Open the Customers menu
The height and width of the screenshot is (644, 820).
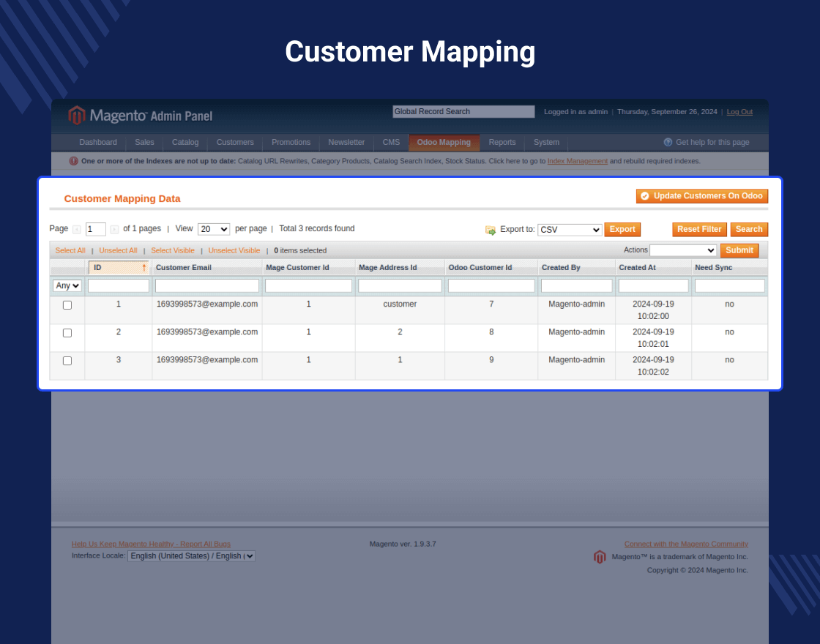[235, 142]
